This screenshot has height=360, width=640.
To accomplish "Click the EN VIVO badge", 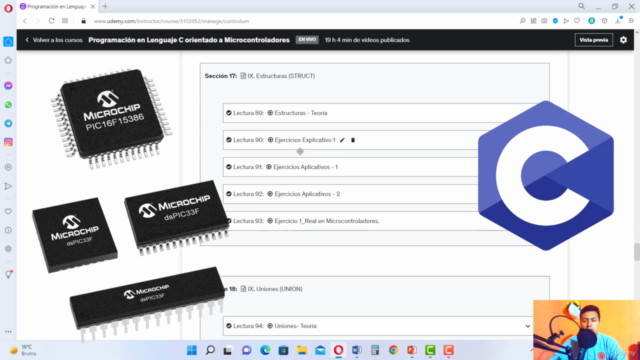I will click(x=307, y=40).
